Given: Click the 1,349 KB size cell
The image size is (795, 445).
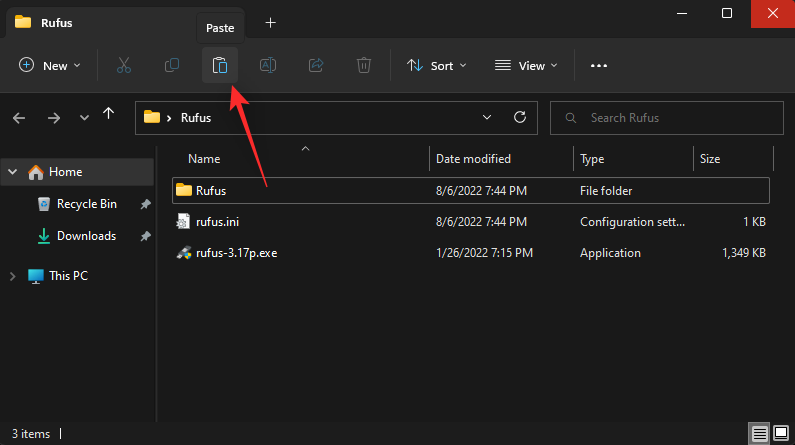Looking at the screenshot, I should click(x=744, y=252).
